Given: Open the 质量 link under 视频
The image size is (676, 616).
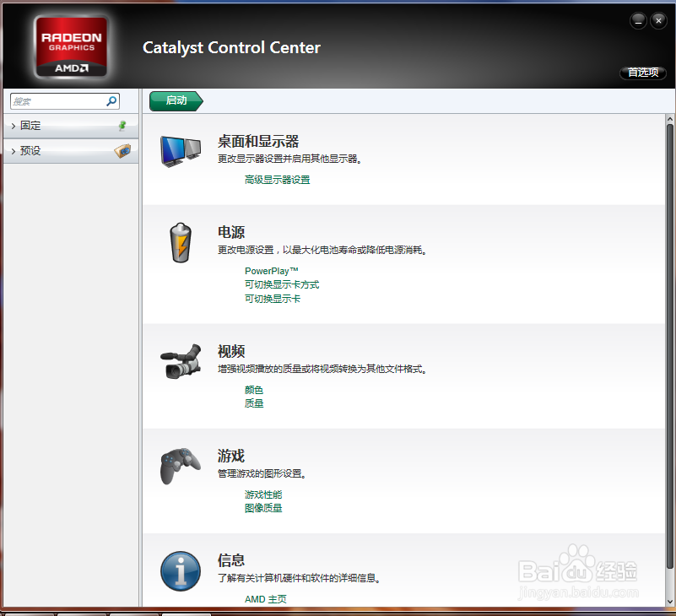Looking at the screenshot, I should [253, 403].
